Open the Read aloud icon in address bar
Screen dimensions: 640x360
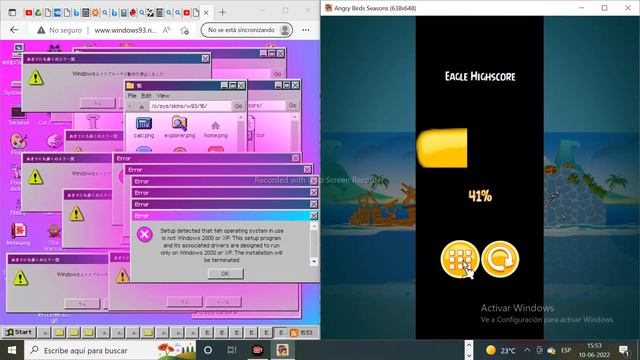click(x=167, y=30)
